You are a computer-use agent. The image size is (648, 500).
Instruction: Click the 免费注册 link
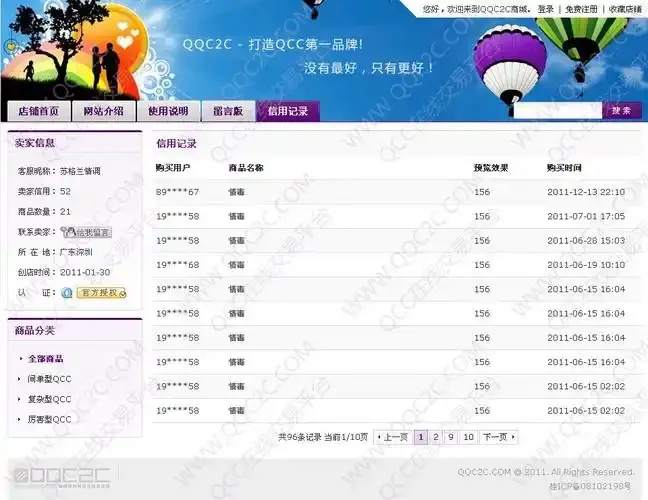click(581, 9)
